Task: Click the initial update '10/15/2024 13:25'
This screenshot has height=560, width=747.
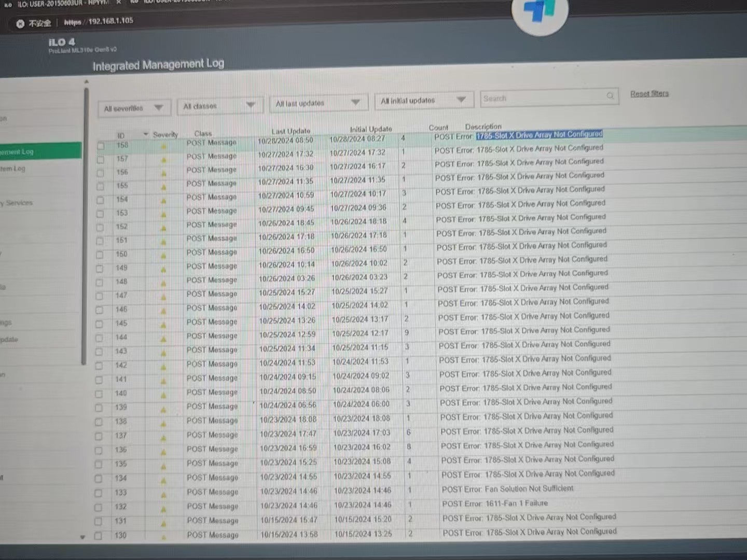Action: tap(363, 534)
